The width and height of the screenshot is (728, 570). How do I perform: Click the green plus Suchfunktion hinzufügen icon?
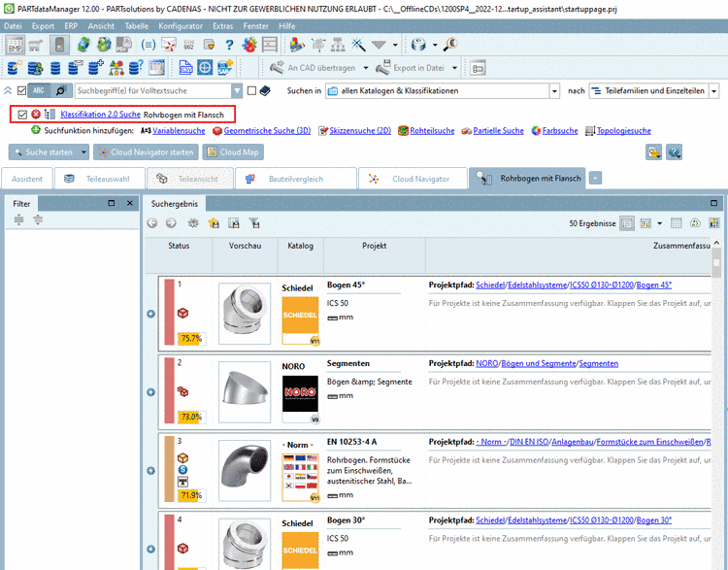click(x=36, y=130)
